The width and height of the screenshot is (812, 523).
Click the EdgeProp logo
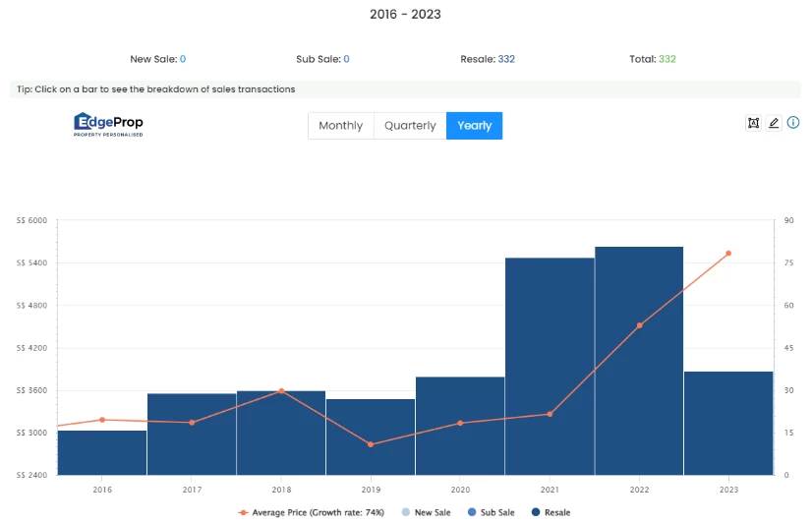pos(108,124)
